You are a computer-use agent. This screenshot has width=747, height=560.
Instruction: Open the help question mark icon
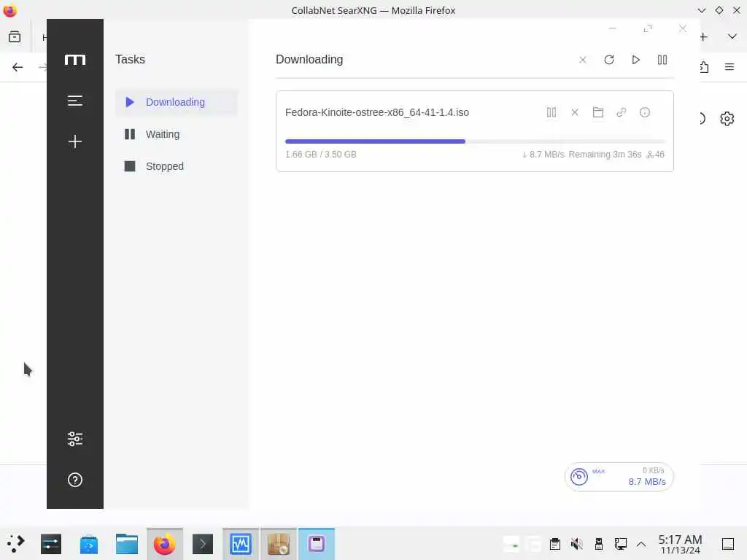click(x=75, y=480)
